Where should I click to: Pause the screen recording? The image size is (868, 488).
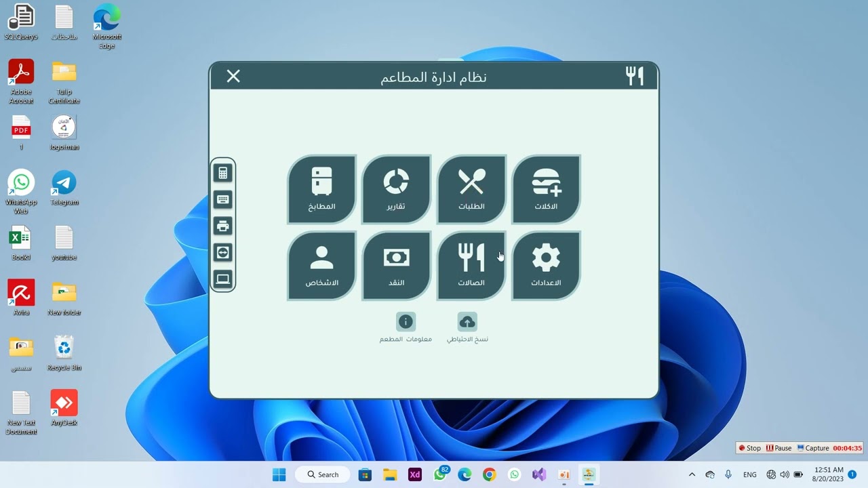click(x=778, y=448)
